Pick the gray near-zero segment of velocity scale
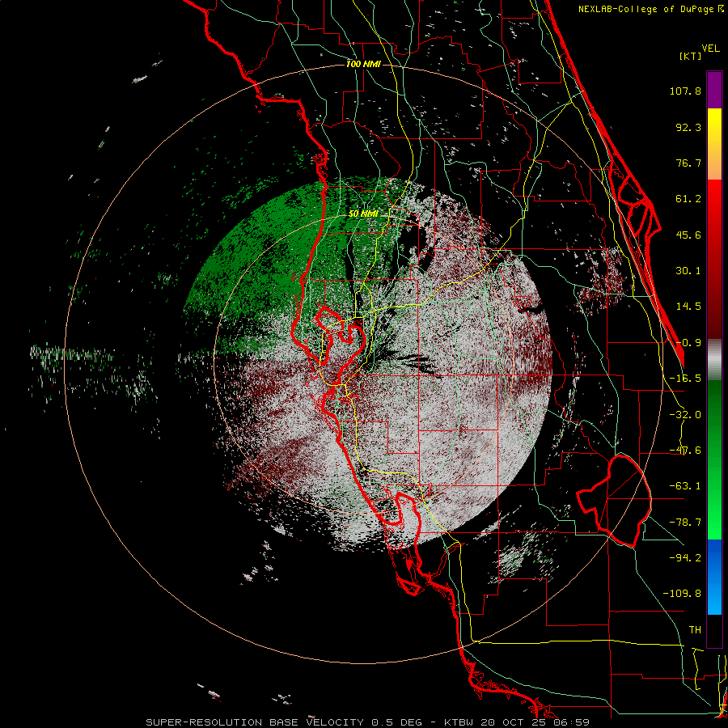 [x=714, y=359]
